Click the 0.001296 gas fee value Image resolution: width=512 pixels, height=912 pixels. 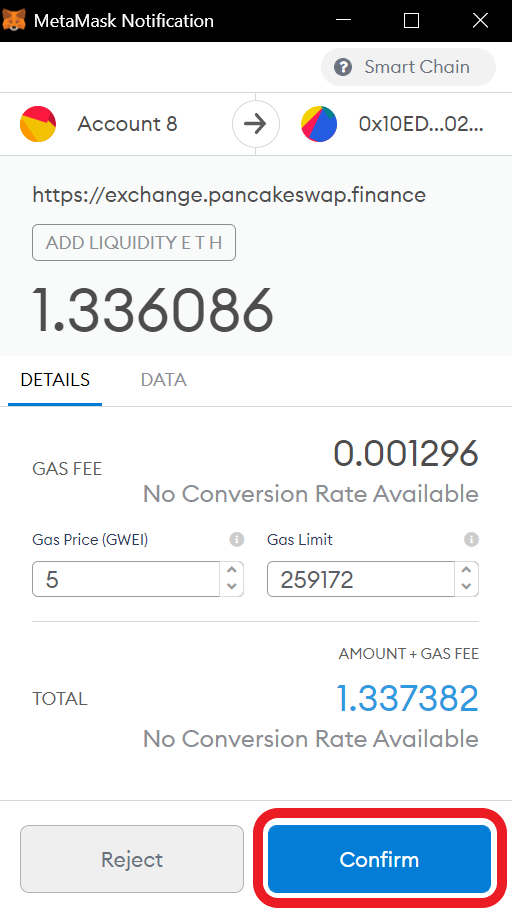tap(406, 454)
